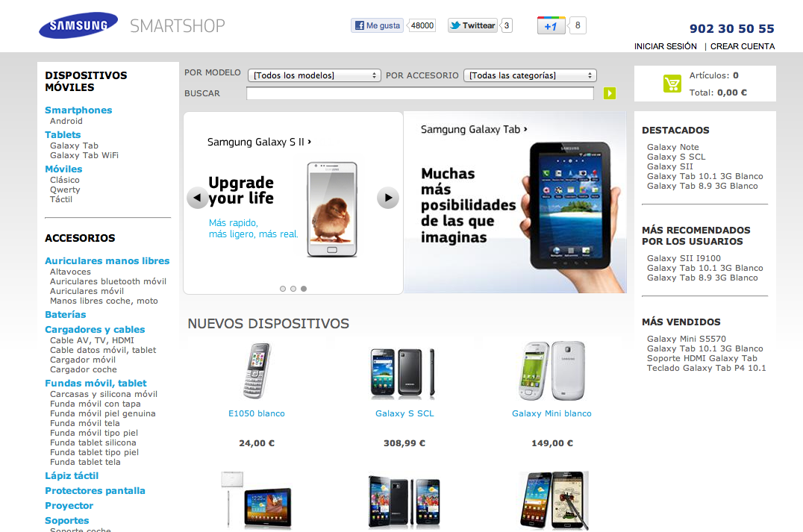803x532 pixels.
Task: Select the second carousel dot indicator
Action: (293, 289)
